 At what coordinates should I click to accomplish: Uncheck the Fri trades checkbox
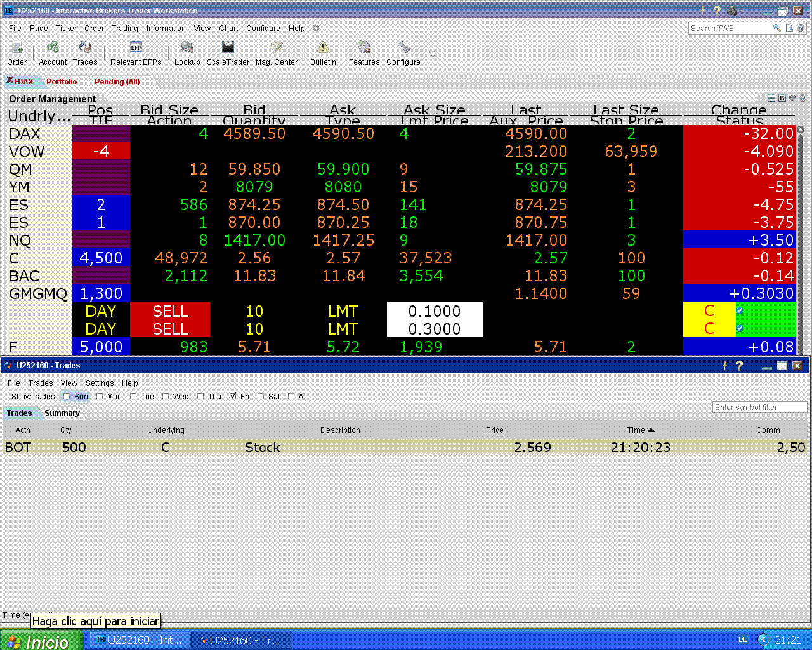233,396
